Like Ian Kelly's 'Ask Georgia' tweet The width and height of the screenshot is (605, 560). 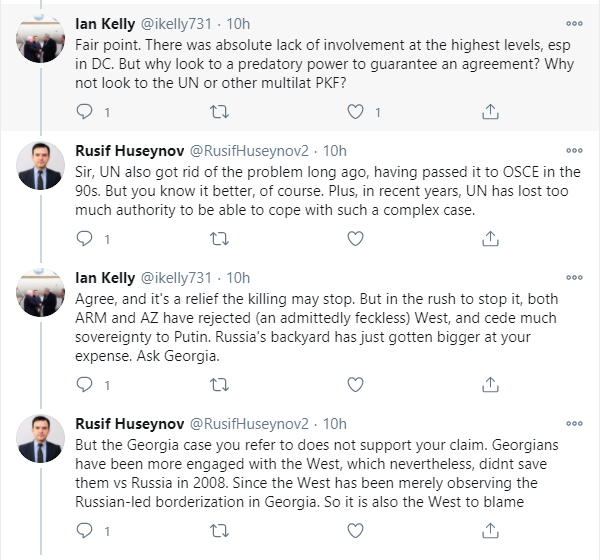point(355,384)
